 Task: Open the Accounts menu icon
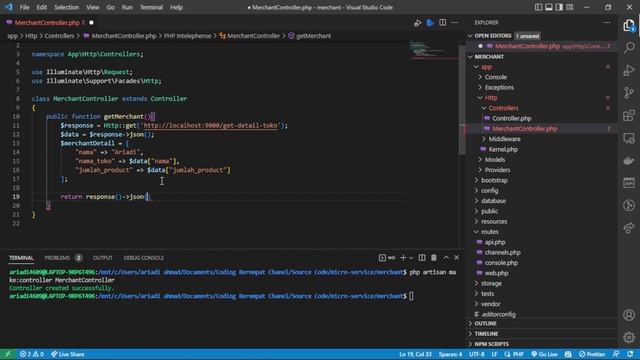(x=629, y=315)
